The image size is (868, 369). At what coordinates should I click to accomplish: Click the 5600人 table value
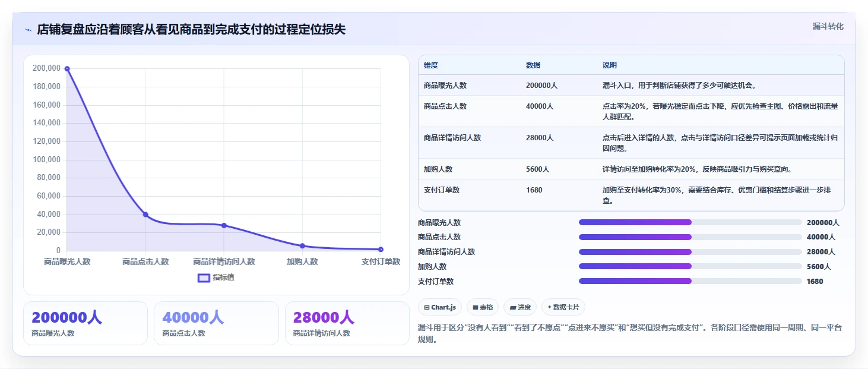(538, 169)
